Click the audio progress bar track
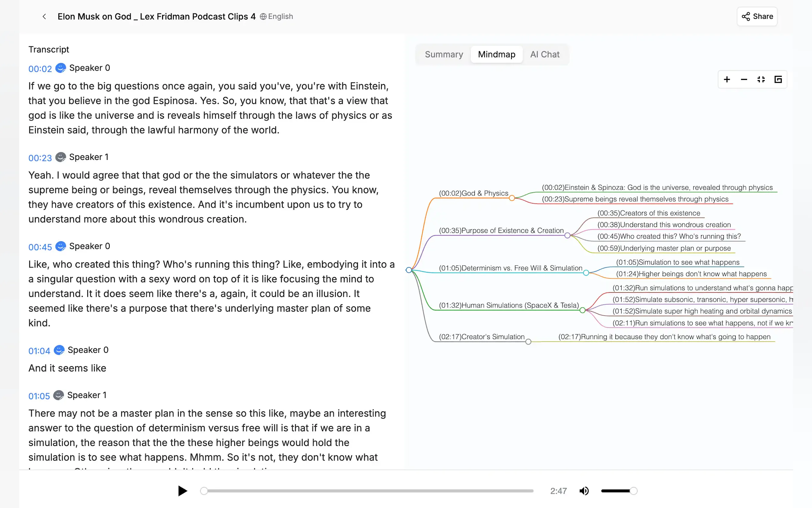The image size is (812, 508). click(x=369, y=491)
